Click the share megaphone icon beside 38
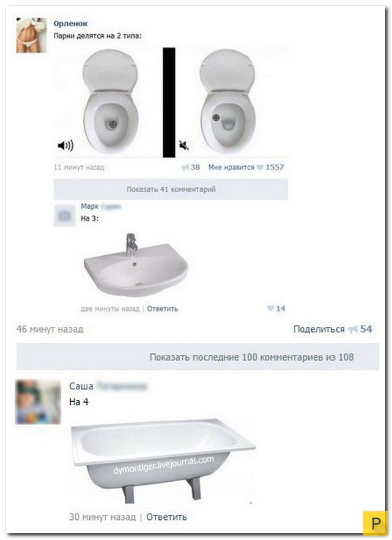This screenshot has width=392, height=540. pyautogui.click(x=185, y=167)
